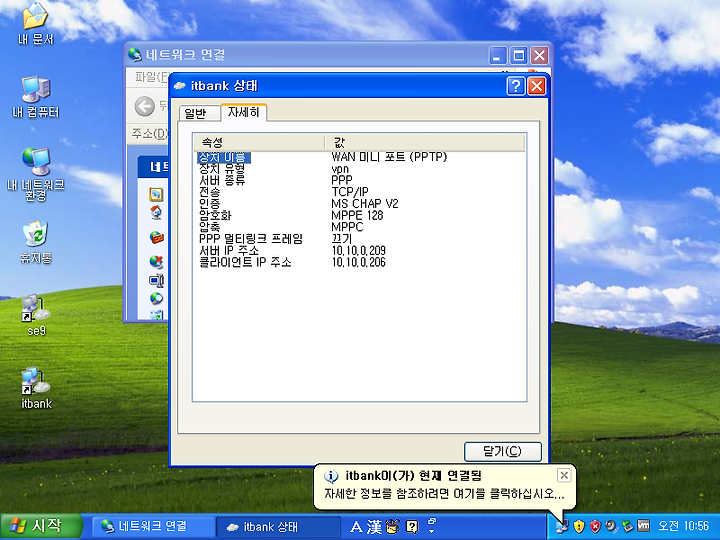
Task: Select the 휴지통 recycle bin icon
Action: [35, 242]
